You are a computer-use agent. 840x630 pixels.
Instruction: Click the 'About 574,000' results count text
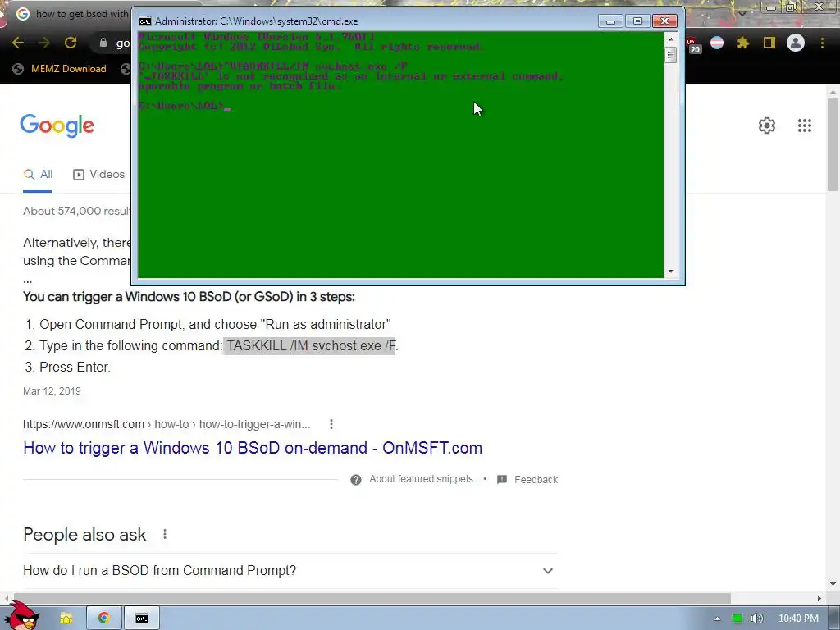coord(76,211)
